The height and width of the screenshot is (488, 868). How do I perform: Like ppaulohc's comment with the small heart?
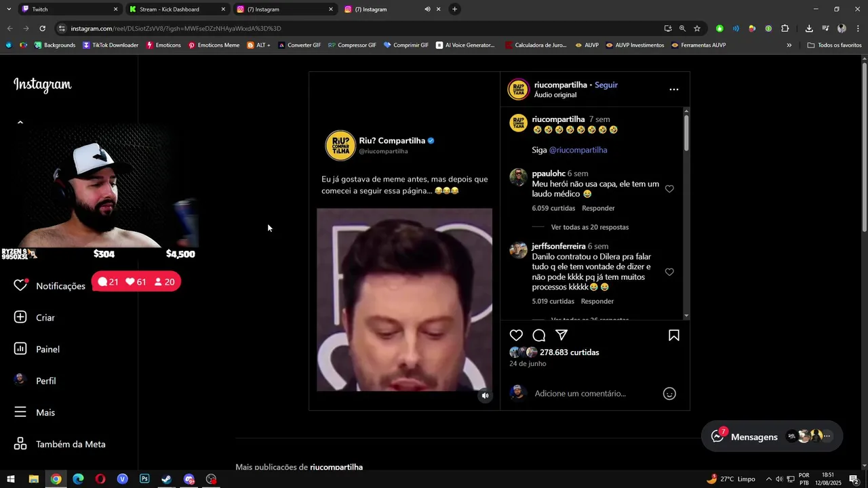click(x=669, y=189)
